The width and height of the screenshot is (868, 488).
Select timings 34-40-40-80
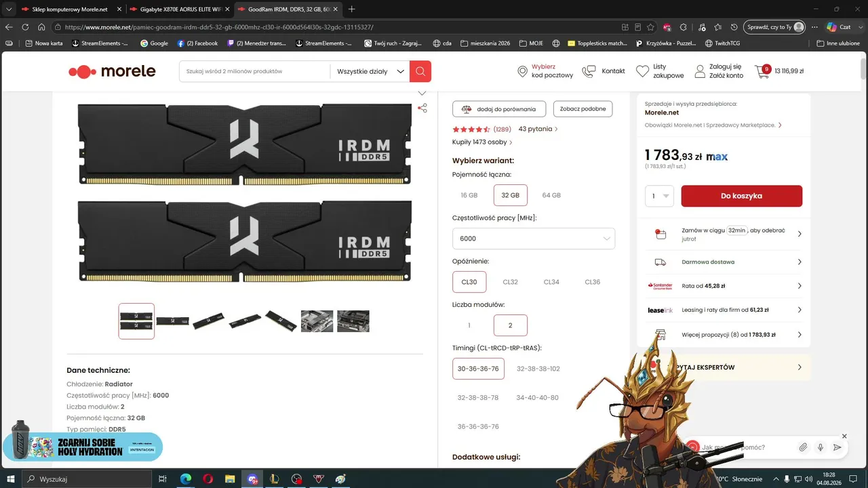tap(537, 398)
